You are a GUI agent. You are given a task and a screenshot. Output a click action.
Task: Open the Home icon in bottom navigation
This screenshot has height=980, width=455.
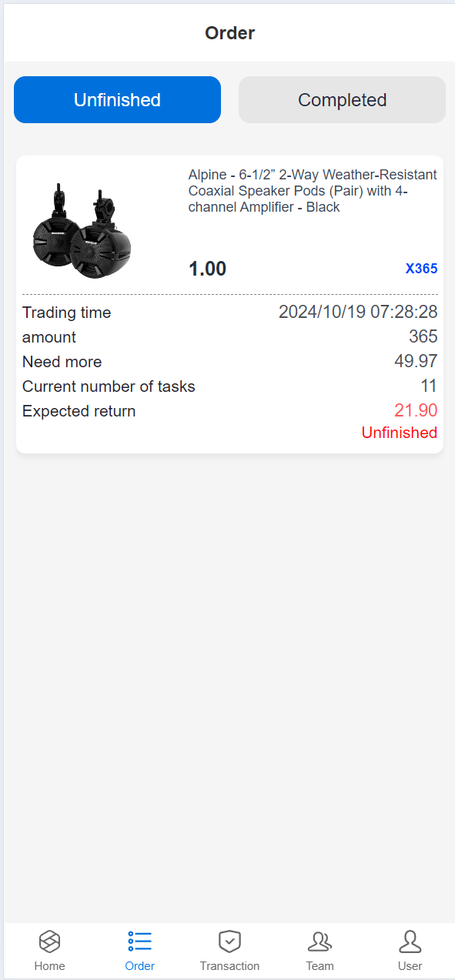pos(50,941)
